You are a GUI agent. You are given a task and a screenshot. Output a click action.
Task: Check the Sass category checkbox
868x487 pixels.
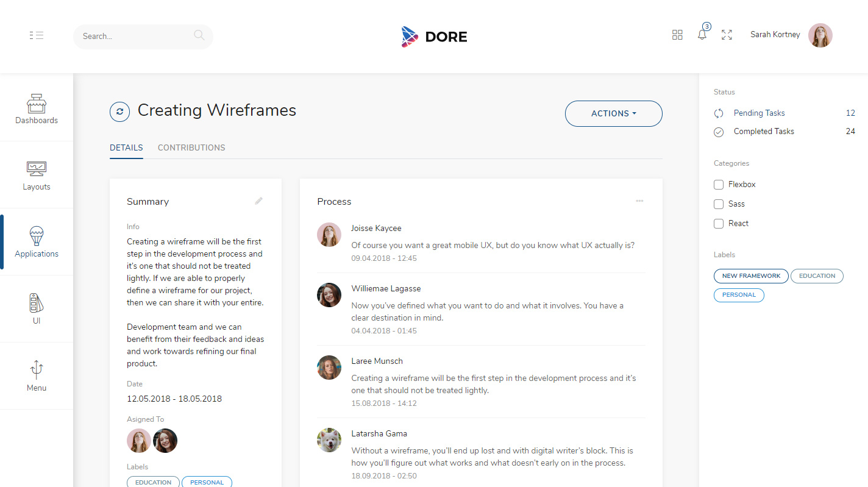719,204
